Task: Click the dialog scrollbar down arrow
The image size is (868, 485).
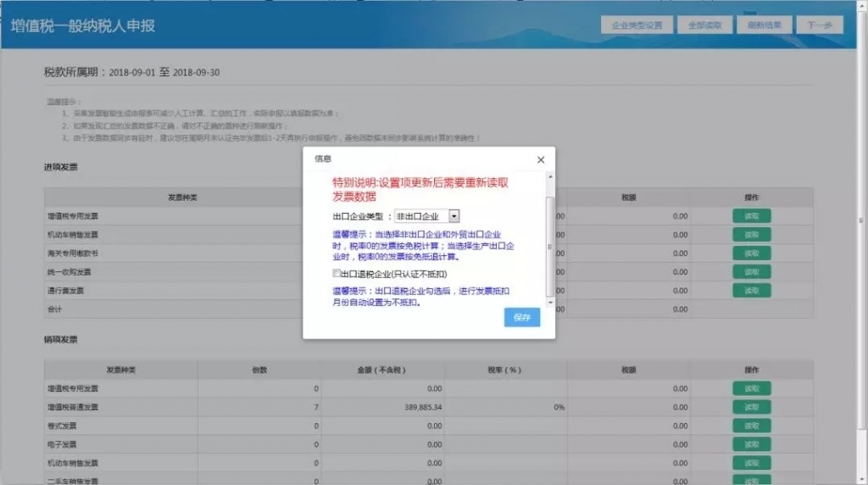Action: pyautogui.click(x=549, y=303)
